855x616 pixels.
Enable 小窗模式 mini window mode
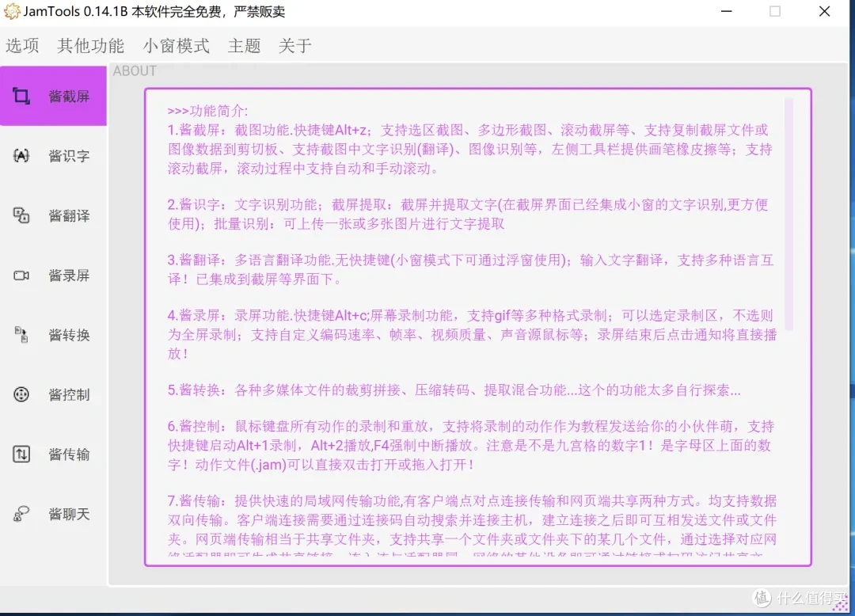click(x=176, y=45)
